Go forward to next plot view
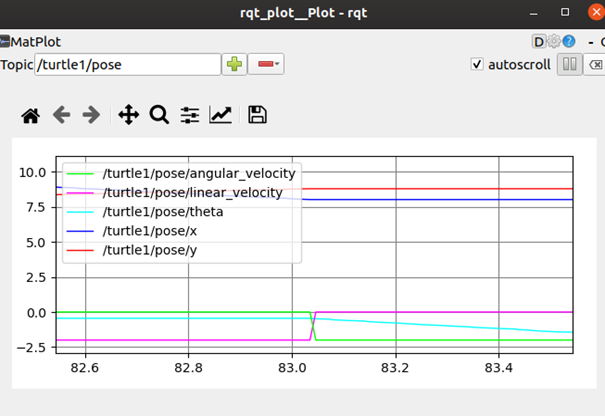The image size is (605, 416). click(x=91, y=115)
